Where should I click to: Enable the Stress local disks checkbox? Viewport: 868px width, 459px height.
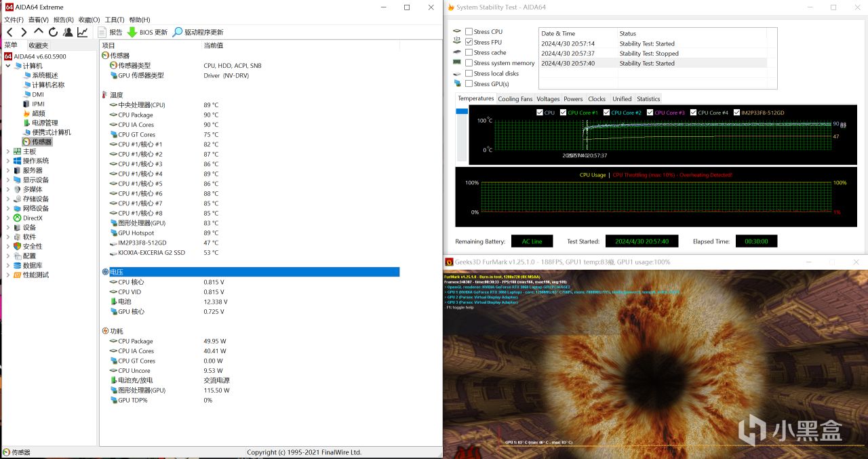469,73
